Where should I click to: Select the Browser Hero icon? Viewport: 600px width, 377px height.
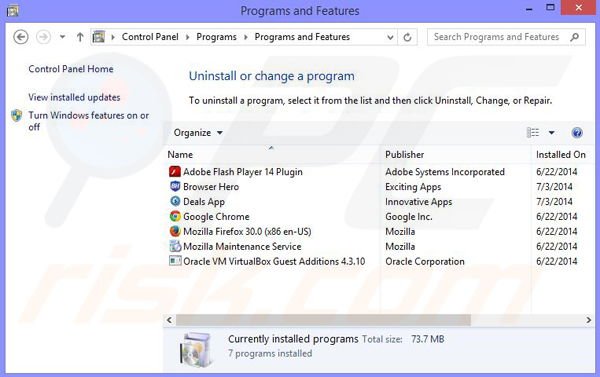pyautogui.click(x=175, y=186)
